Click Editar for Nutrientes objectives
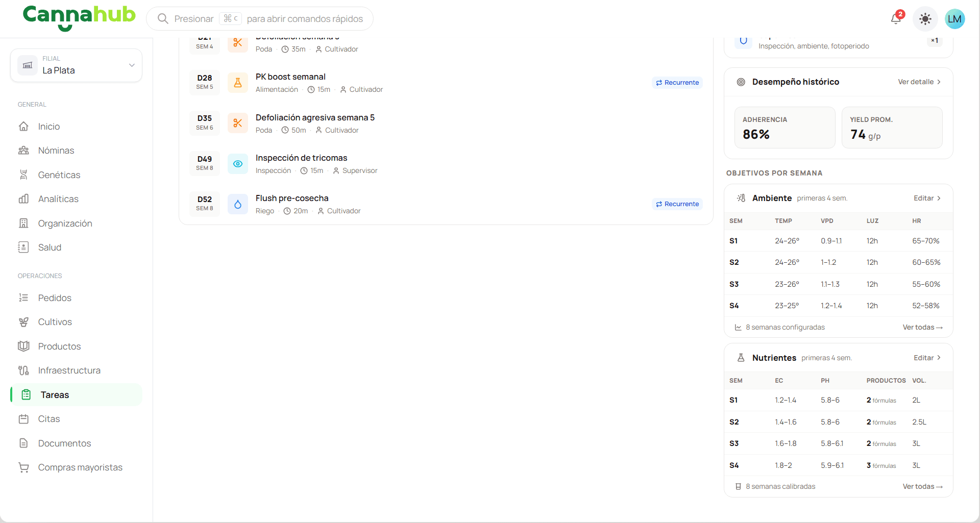This screenshot has height=523, width=980. (x=927, y=358)
